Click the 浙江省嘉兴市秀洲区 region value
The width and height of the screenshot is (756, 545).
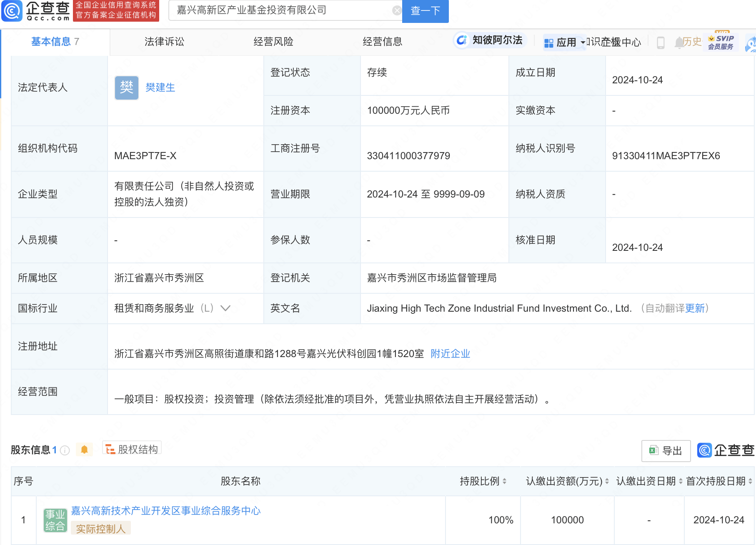coord(159,278)
